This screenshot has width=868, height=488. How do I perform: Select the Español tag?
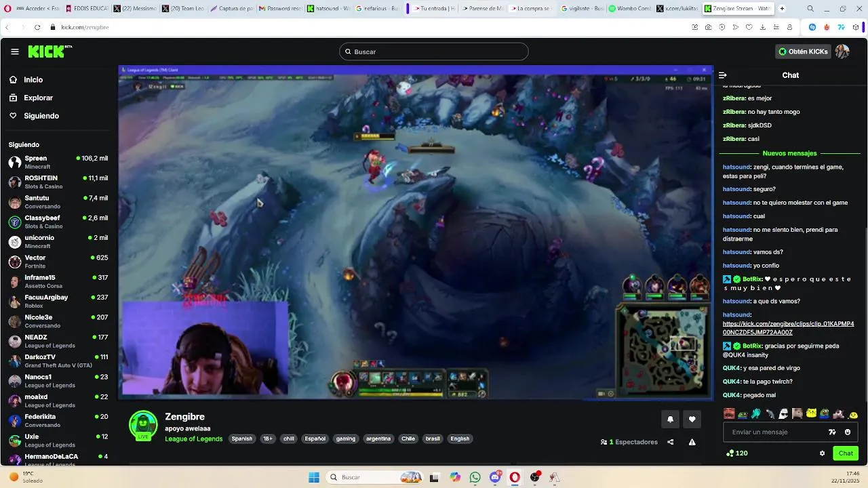315,439
